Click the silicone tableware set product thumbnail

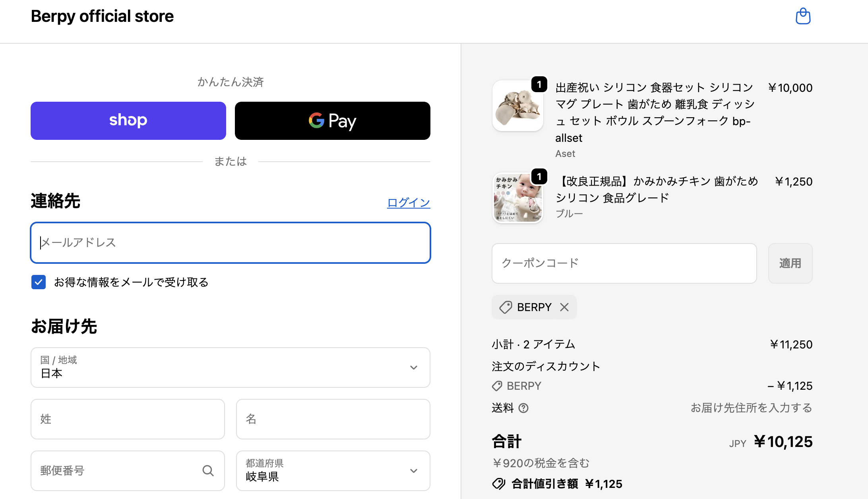coord(517,106)
